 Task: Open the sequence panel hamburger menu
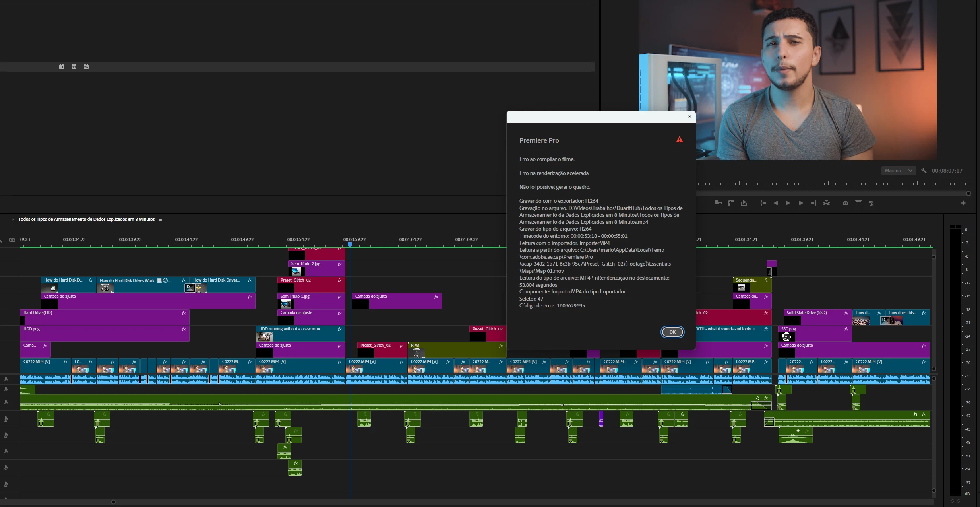pos(160,219)
